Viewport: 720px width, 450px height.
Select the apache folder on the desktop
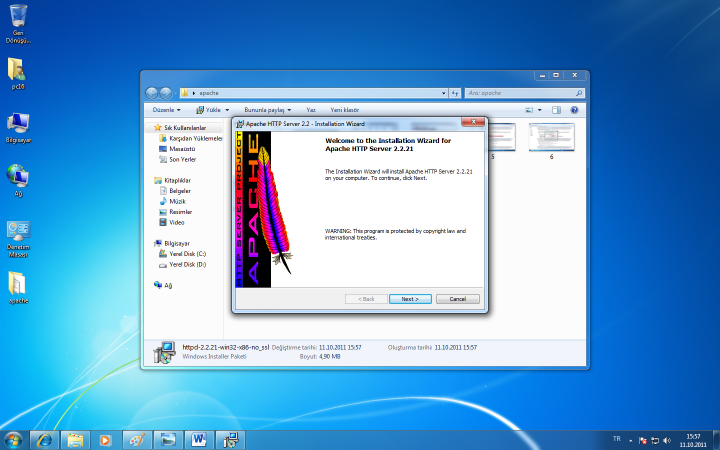click(x=17, y=284)
